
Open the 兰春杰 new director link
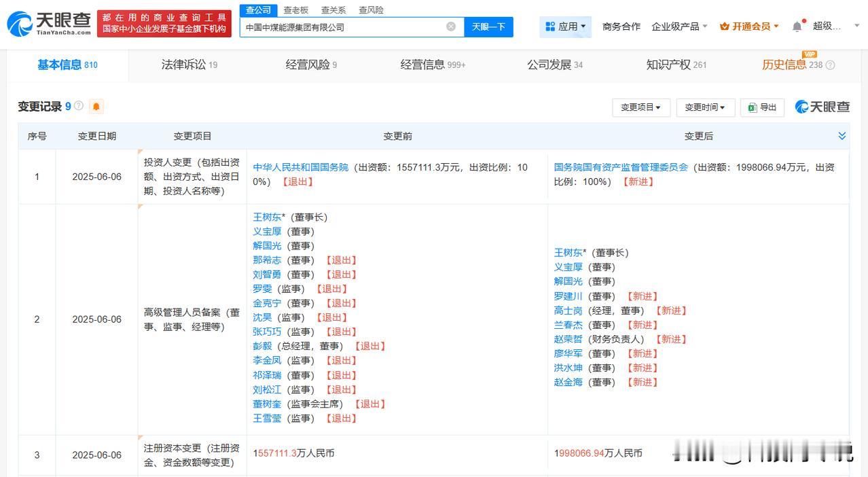click(568, 325)
